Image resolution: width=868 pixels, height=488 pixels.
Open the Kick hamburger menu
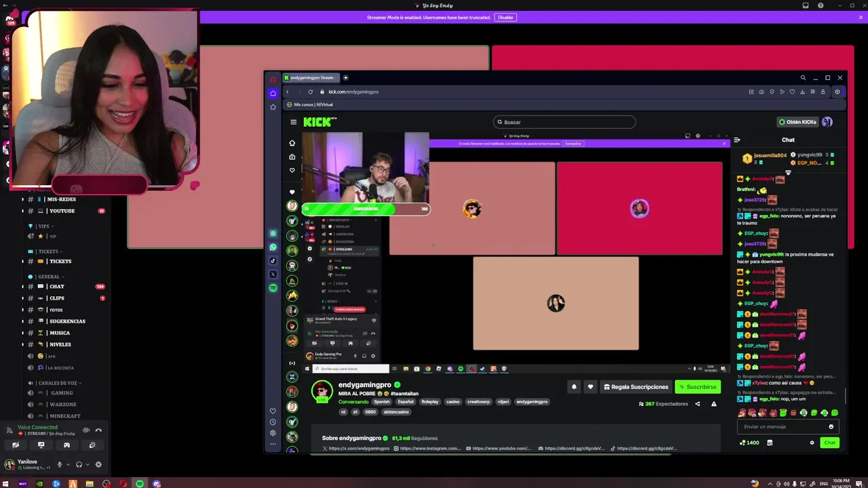pyautogui.click(x=293, y=122)
